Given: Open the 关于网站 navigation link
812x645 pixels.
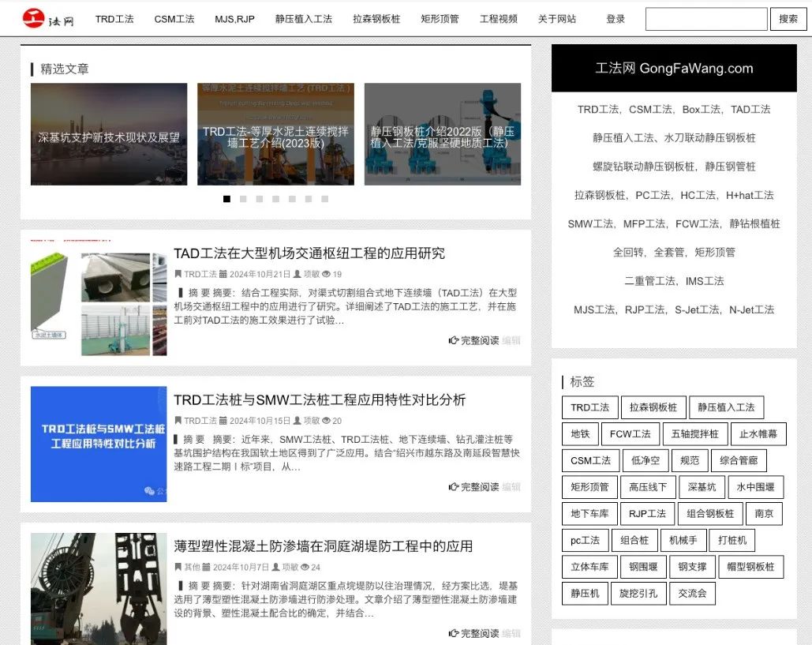Looking at the screenshot, I should click(556, 19).
